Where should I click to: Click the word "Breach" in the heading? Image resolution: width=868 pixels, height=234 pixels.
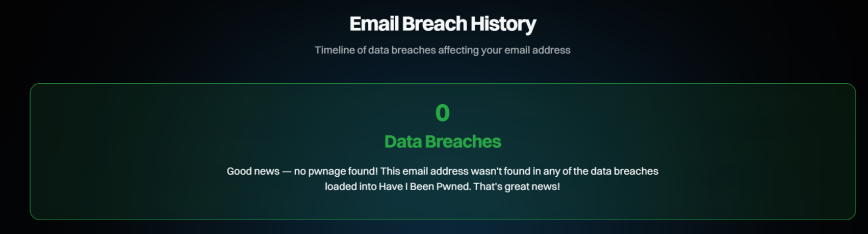434,24
